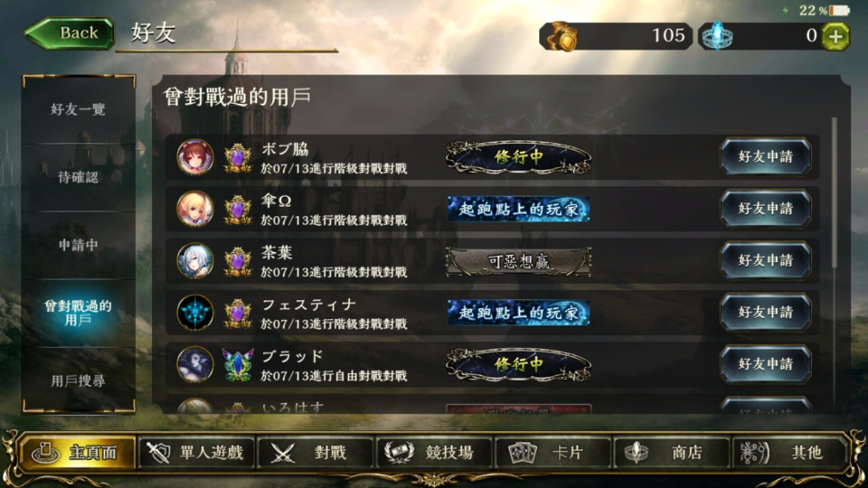Click the blue crystal currency icon

(x=717, y=36)
